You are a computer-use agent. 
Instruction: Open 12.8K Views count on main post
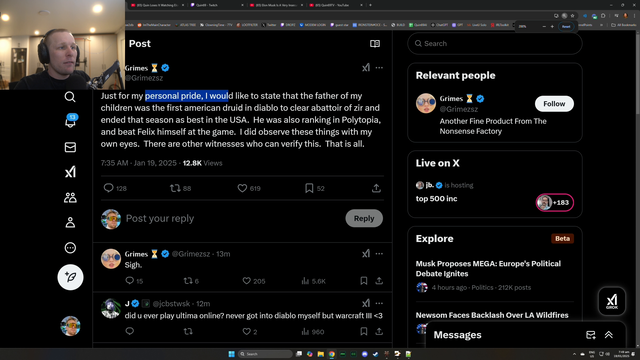[202, 163]
